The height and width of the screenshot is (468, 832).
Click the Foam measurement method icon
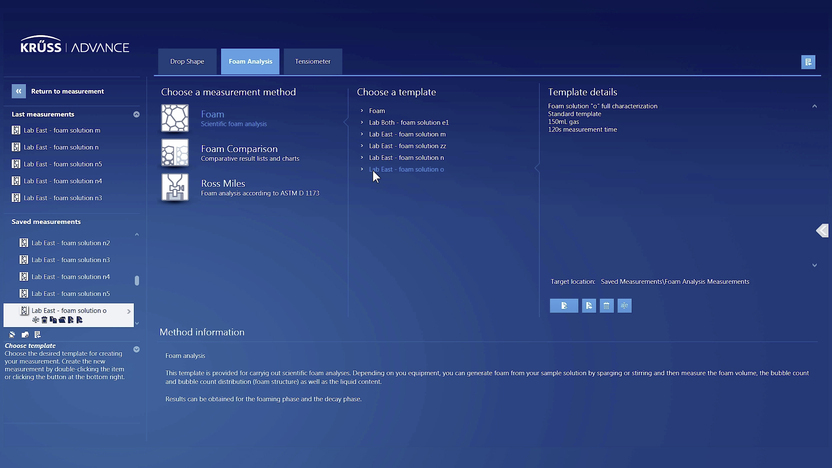175,118
